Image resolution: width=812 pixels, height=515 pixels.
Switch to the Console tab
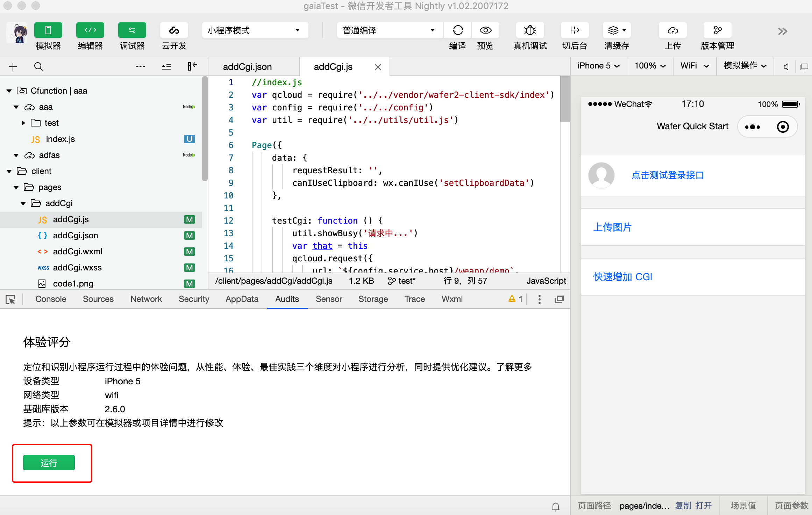coord(51,299)
